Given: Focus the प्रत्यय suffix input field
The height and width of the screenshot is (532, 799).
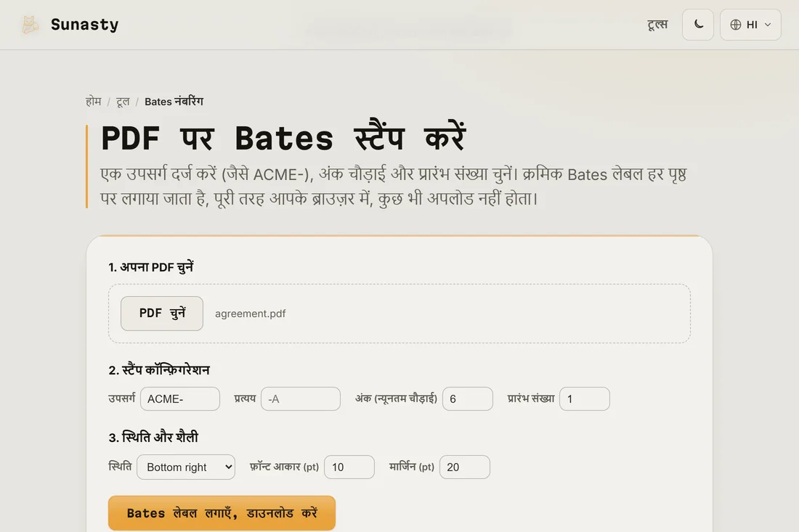Looking at the screenshot, I should [301, 398].
